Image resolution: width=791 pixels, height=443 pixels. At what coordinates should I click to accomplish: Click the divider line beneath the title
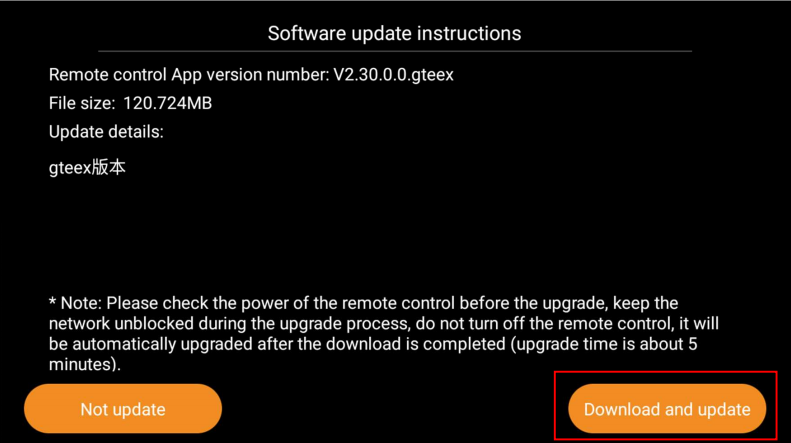pos(395,51)
